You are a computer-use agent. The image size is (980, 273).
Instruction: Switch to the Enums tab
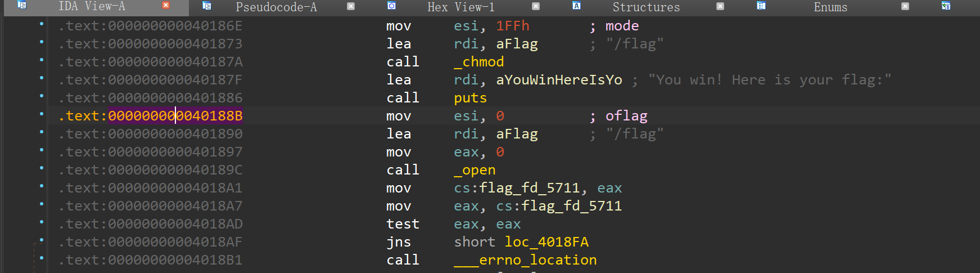tap(830, 7)
